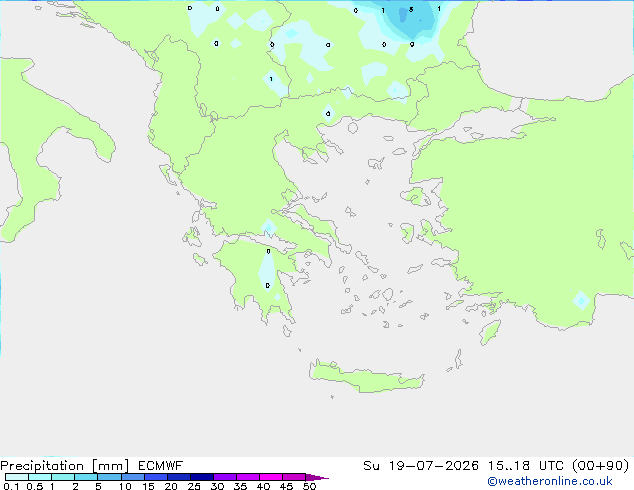Click the 10–15 mm legend color box

[132, 477]
